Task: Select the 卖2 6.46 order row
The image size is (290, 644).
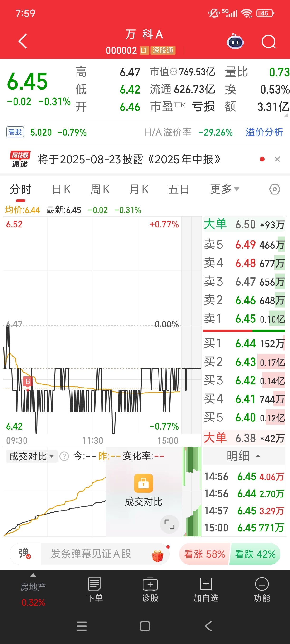Action: 244,300
